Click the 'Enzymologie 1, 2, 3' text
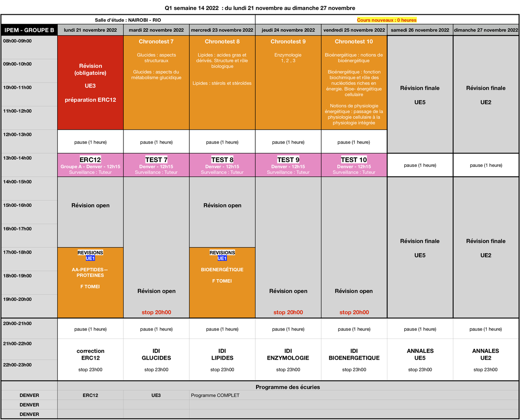Screen dimensions: 520x420 [x=288, y=58]
